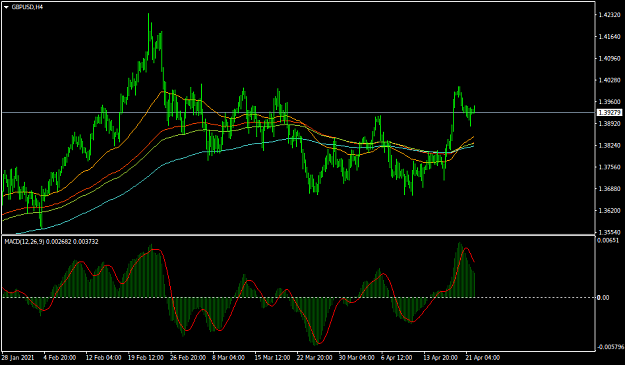Select the 19 Feb 12:00 time label
Viewport: 625px width, 365px height.
click(145, 358)
